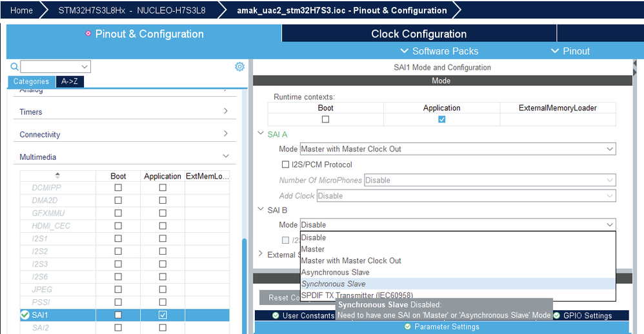Check the I2S1 Application checkbox

(163, 239)
